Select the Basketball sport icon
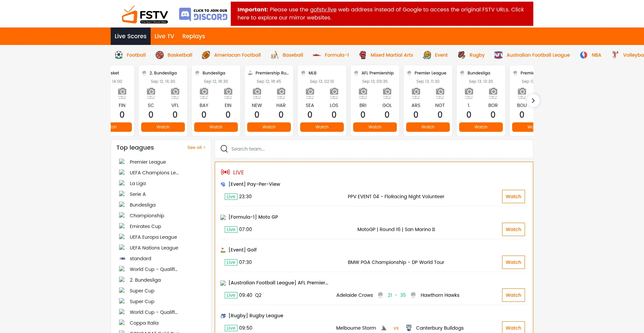Image resolution: width=644 pixels, height=333 pixels. (x=160, y=55)
